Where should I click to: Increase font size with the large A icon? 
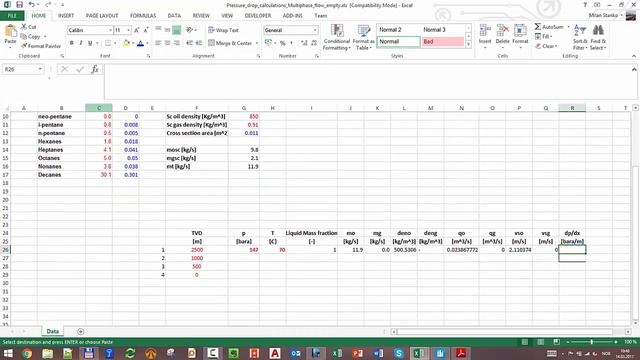[x=137, y=30]
